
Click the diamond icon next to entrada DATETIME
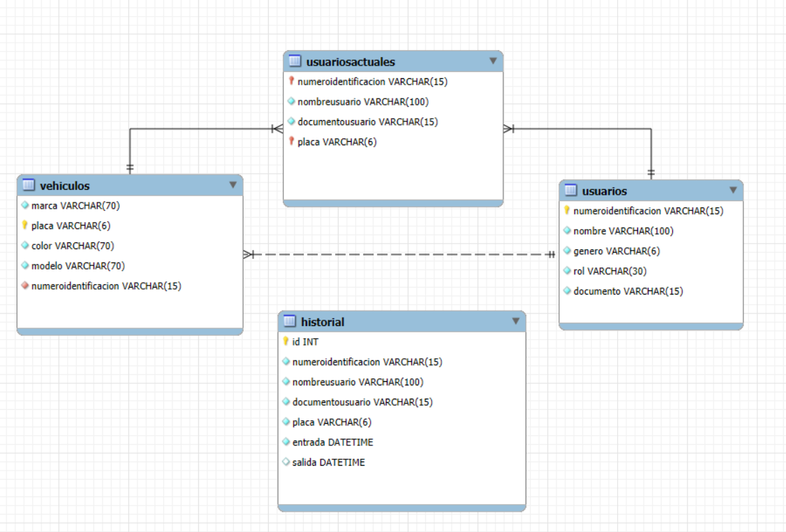(286, 442)
